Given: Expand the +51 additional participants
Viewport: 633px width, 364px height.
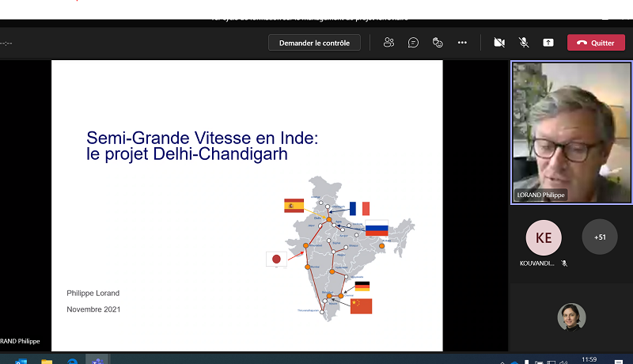Looking at the screenshot, I should tap(599, 237).
